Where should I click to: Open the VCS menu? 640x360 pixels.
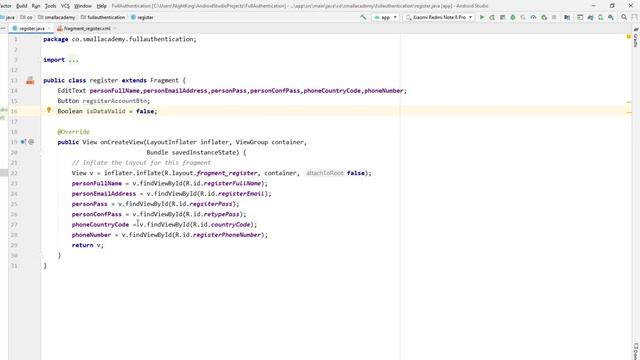(x=65, y=6)
